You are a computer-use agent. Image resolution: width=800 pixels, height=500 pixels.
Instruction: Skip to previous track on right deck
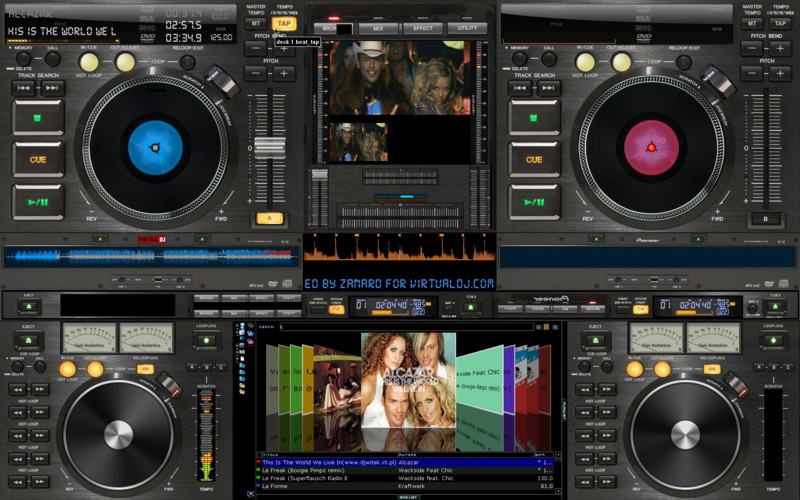(x=522, y=88)
